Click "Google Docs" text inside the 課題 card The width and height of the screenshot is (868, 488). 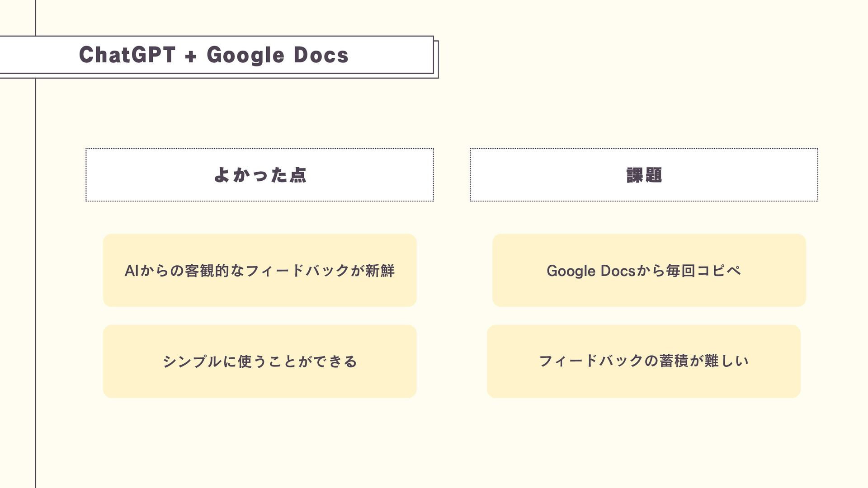coord(591,271)
